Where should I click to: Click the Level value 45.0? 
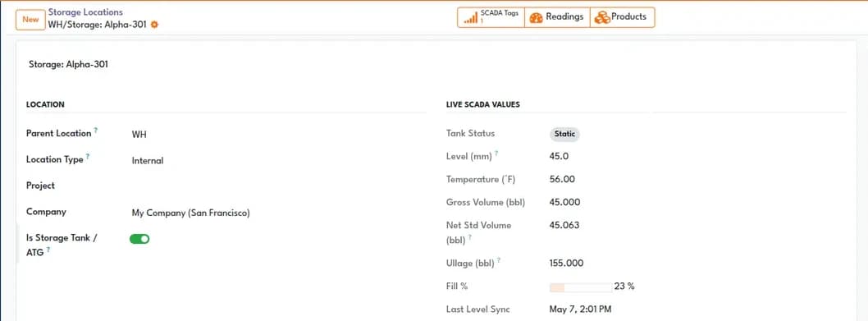pyautogui.click(x=559, y=156)
